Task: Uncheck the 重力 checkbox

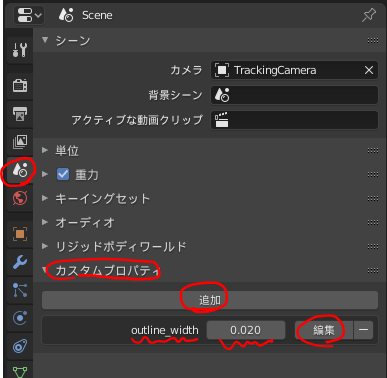Action: pos(63,174)
